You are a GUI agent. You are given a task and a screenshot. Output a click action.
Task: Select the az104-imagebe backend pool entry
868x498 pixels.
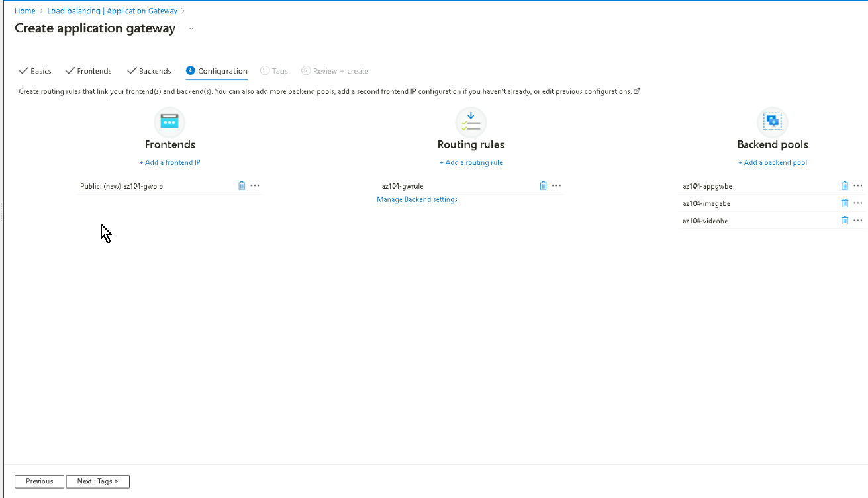point(706,203)
